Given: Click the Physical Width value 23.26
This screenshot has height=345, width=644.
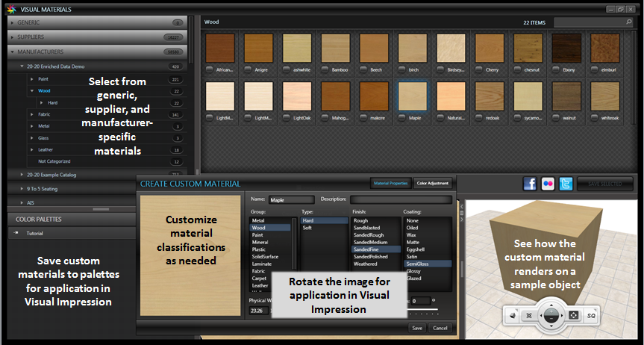Looking at the screenshot, I should pyautogui.click(x=259, y=311).
